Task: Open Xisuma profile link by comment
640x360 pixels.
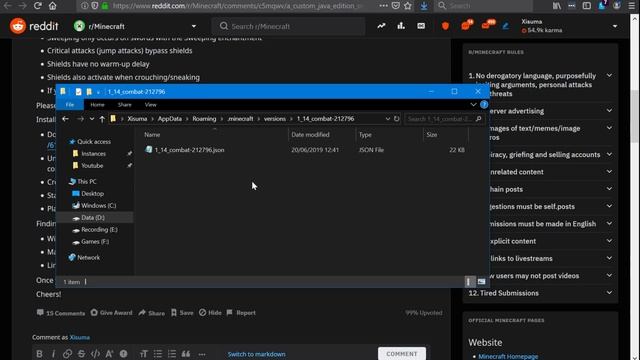Action: click(80, 337)
